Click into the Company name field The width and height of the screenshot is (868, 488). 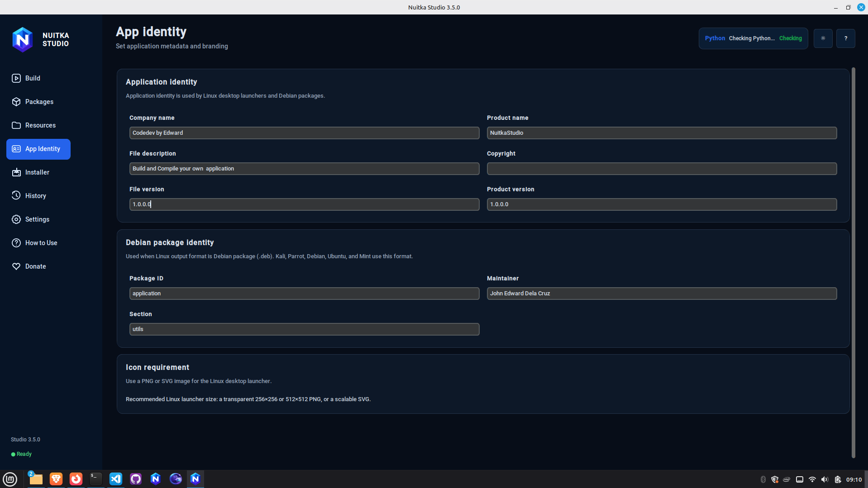coord(304,133)
